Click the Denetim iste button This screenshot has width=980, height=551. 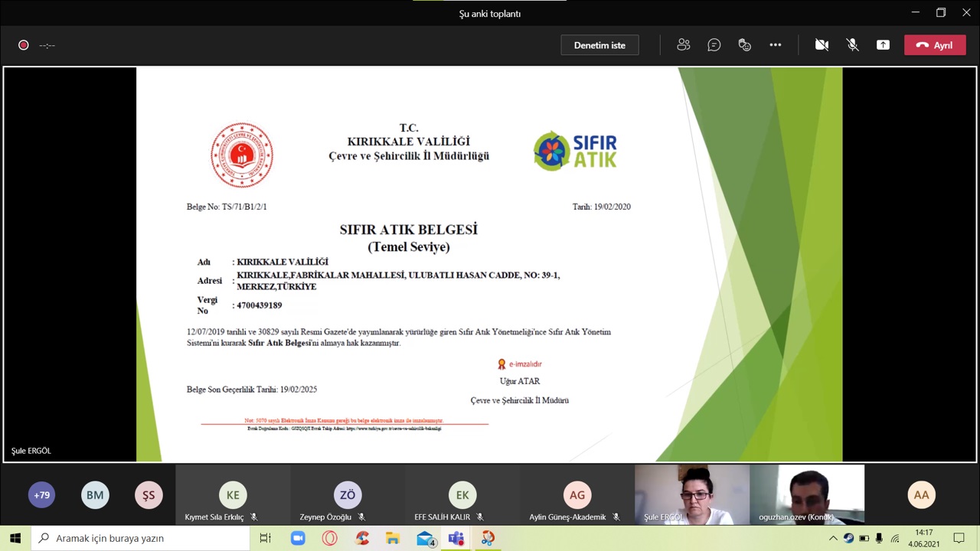pyautogui.click(x=599, y=45)
